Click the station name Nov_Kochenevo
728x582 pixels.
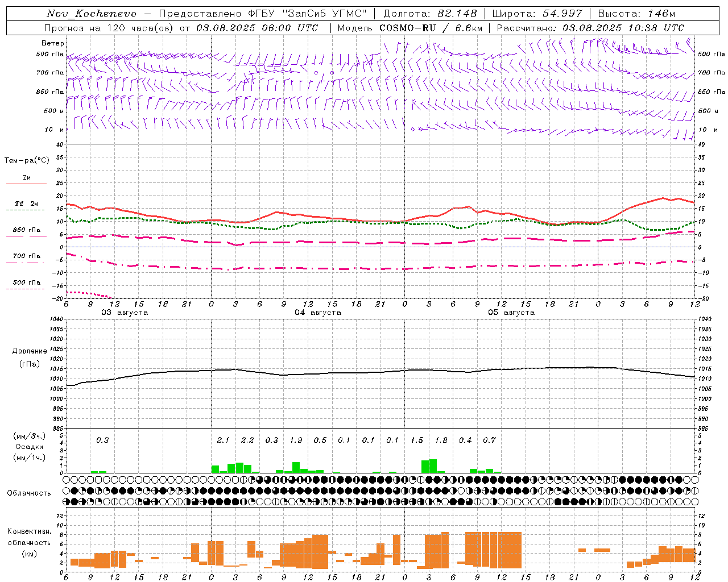click(x=91, y=14)
